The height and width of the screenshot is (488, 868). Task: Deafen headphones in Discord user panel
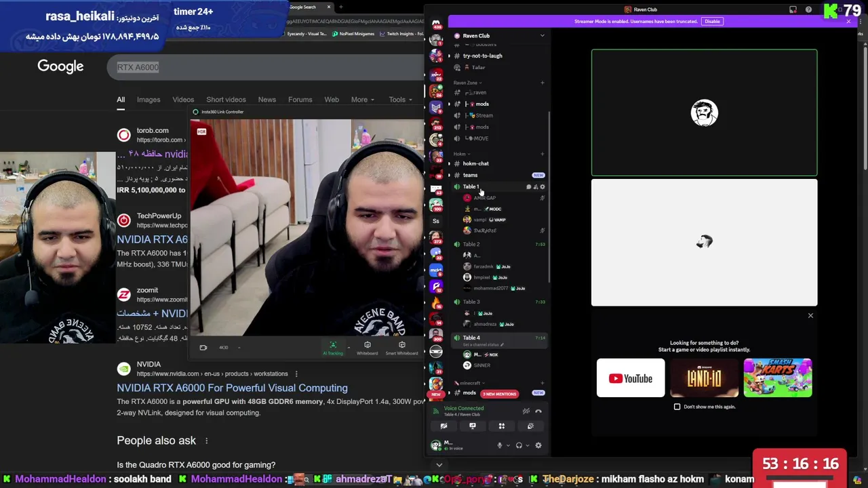[519, 446]
